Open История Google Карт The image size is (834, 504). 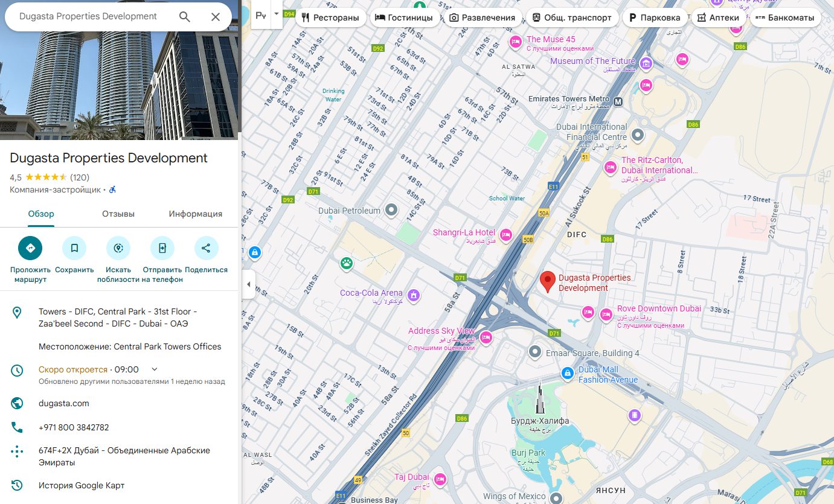tap(82, 485)
